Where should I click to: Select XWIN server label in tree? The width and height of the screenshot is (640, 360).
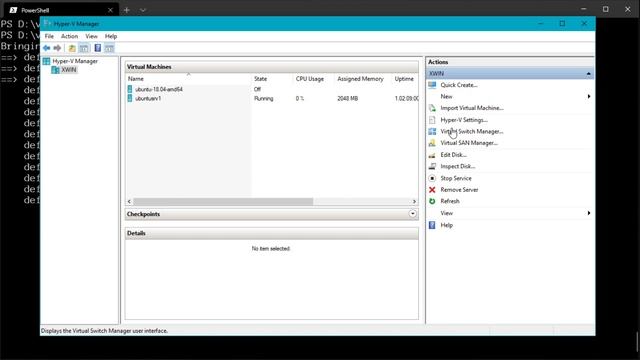click(69, 70)
